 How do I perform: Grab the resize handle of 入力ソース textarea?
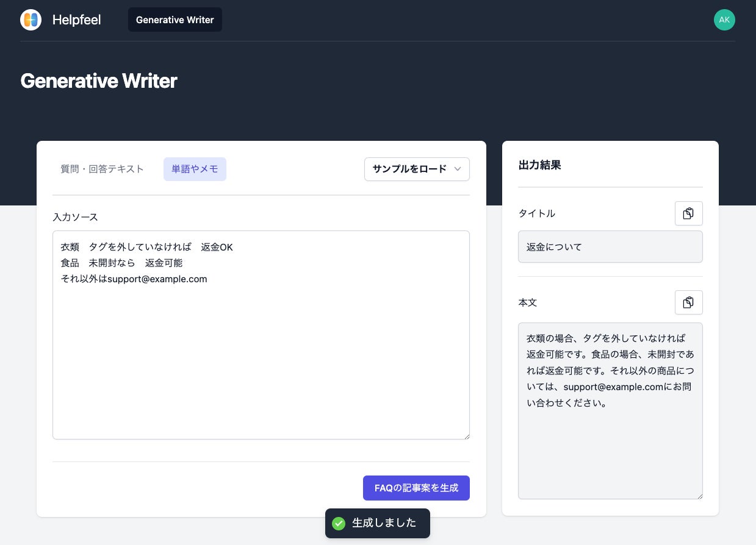pos(466,435)
